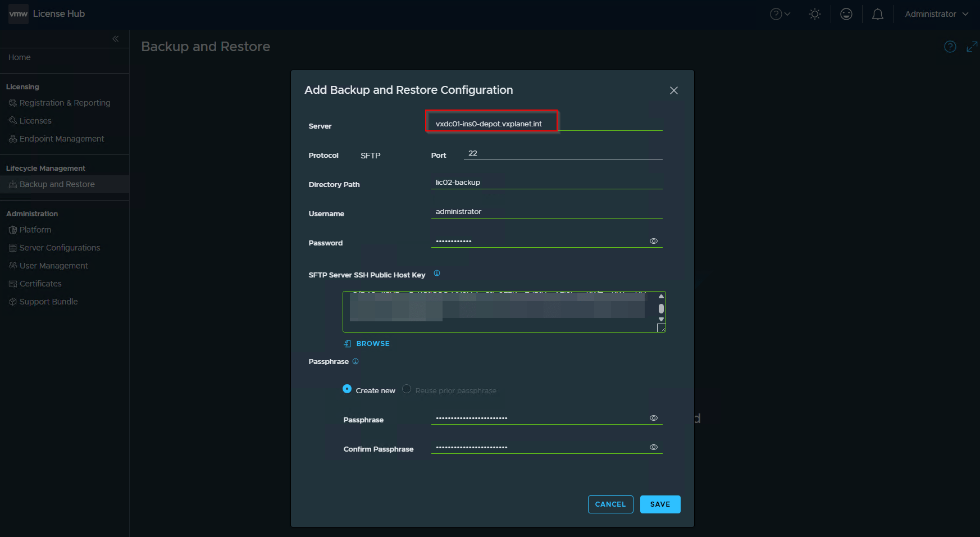The width and height of the screenshot is (980, 537).
Task: Open the feedback smiley icon
Action: [x=846, y=14]
